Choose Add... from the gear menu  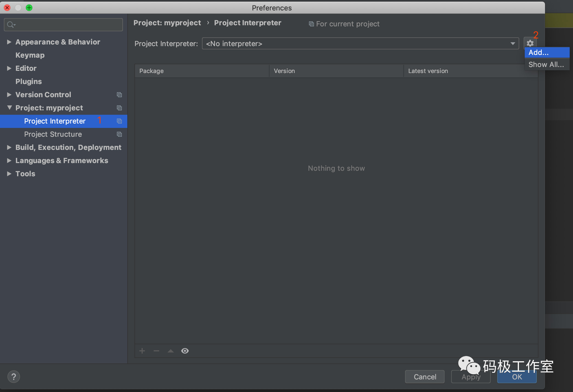click(538, 52)
